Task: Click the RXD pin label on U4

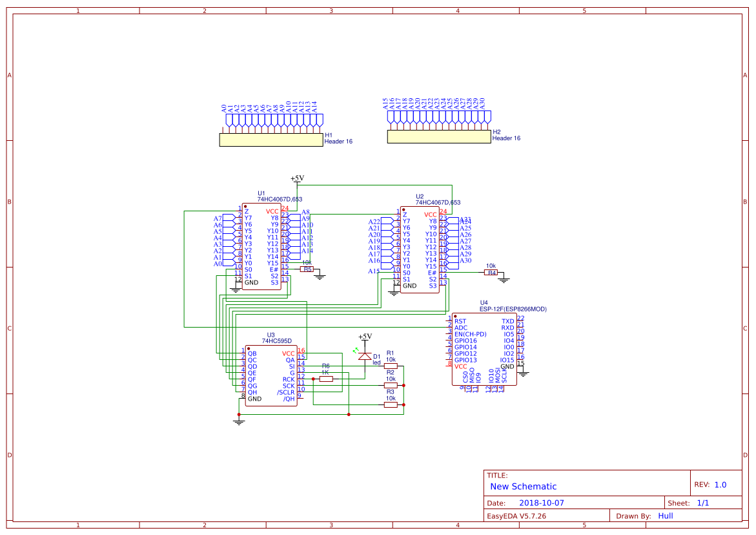Action: click(507, 328)
